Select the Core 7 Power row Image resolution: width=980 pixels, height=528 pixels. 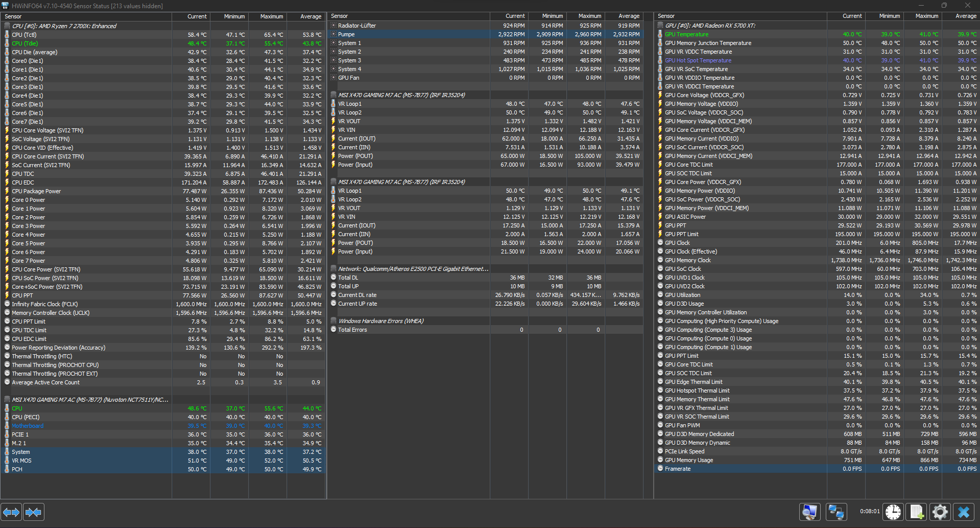coord(163,261)
